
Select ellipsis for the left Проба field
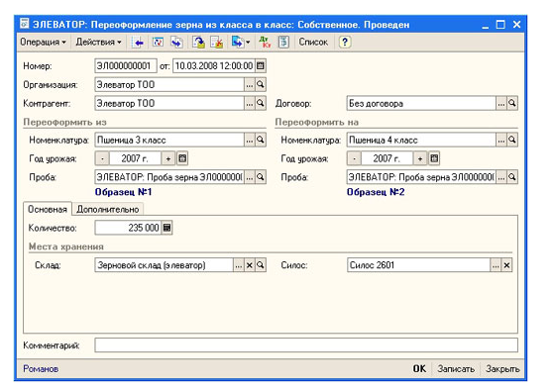(x=250, y=177)
